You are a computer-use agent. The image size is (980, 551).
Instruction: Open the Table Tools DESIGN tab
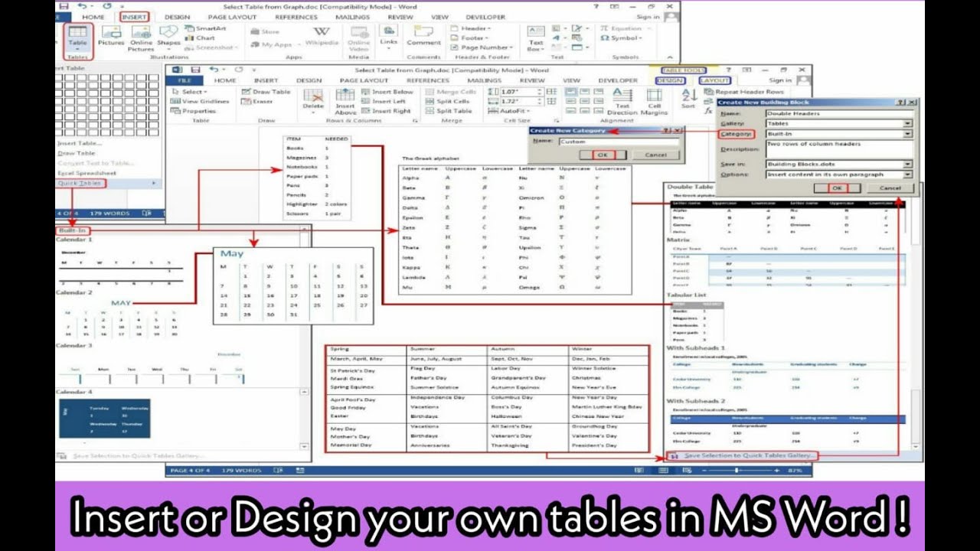coord(670,80)
